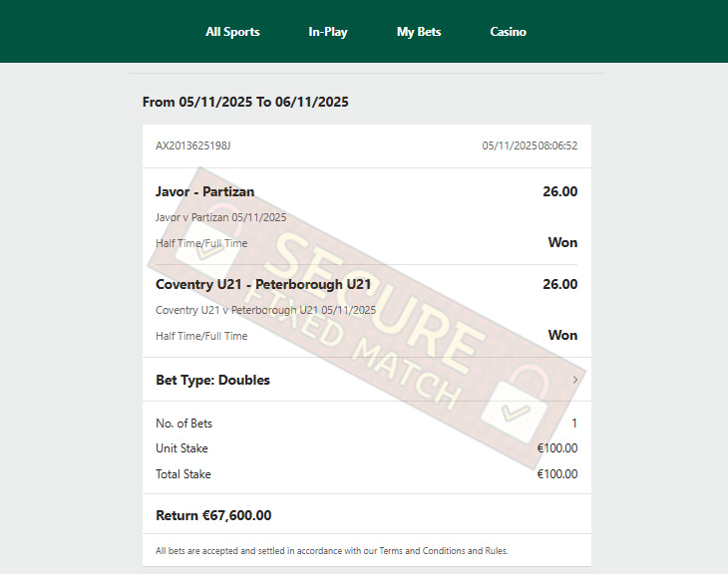The width and height of the screenshot is (728, 574).
Task: Click the 26.00 odds for Coventry U21
Action: tap(560, 284)
